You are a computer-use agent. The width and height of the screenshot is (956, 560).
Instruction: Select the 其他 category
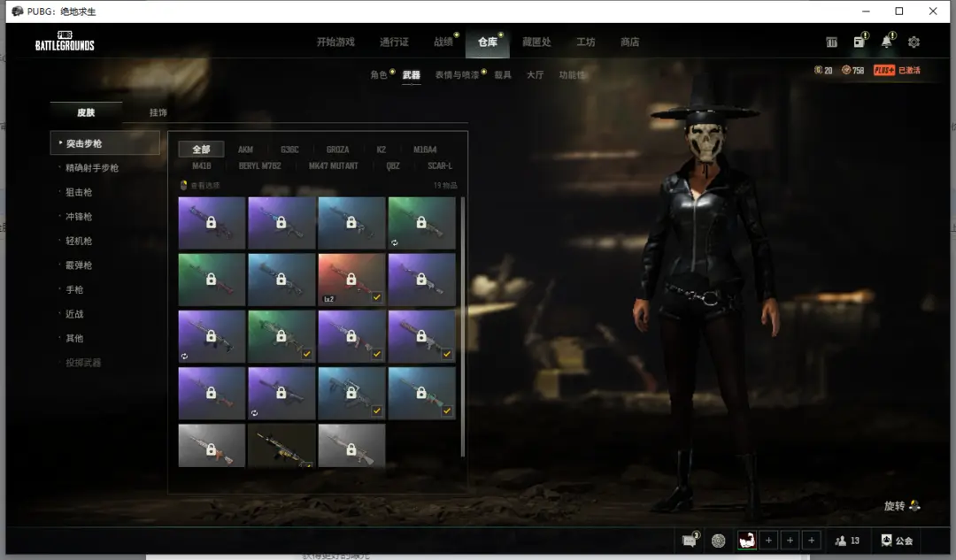click(x=74, y=338)
